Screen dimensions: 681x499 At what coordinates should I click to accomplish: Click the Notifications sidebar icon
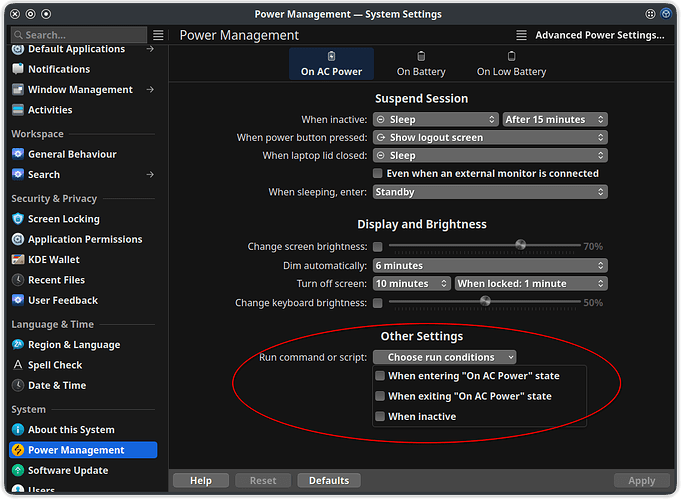18,69
